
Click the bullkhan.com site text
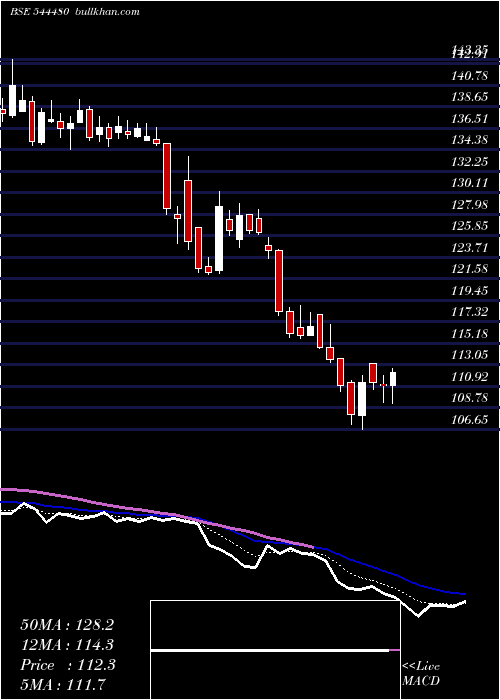(x=106, y=12)
